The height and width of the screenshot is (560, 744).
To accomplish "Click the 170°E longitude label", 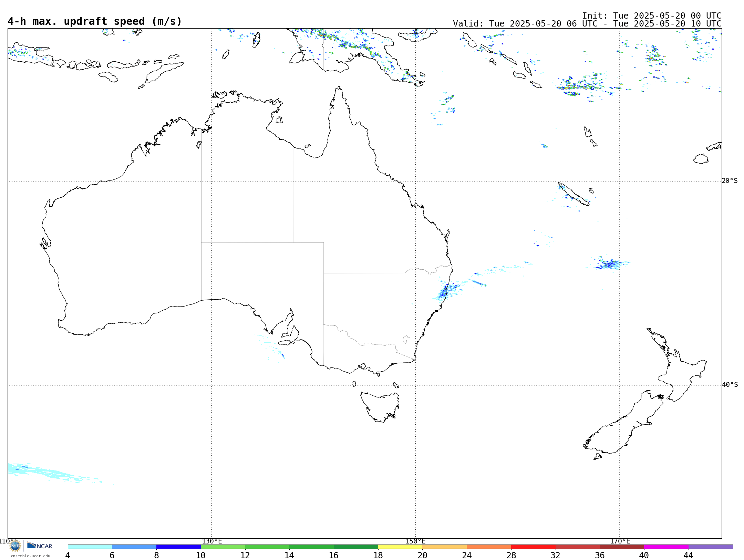I will point(620,541).
